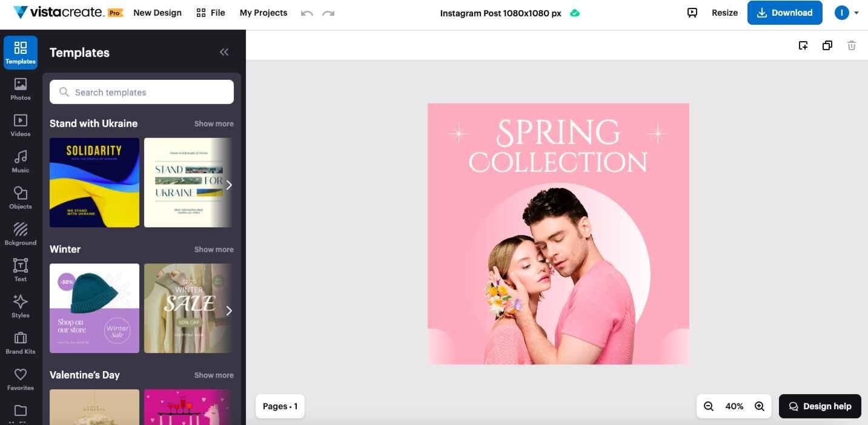Show more Winter templates
Image resolution: width=868 pixels, height=425 pixels.
coord(214,249)
